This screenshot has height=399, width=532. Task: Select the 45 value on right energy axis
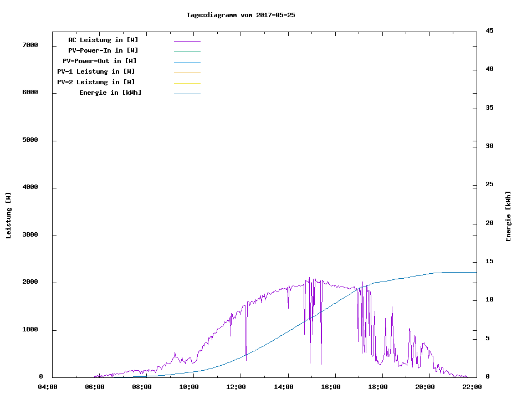[x=490, y=30]
